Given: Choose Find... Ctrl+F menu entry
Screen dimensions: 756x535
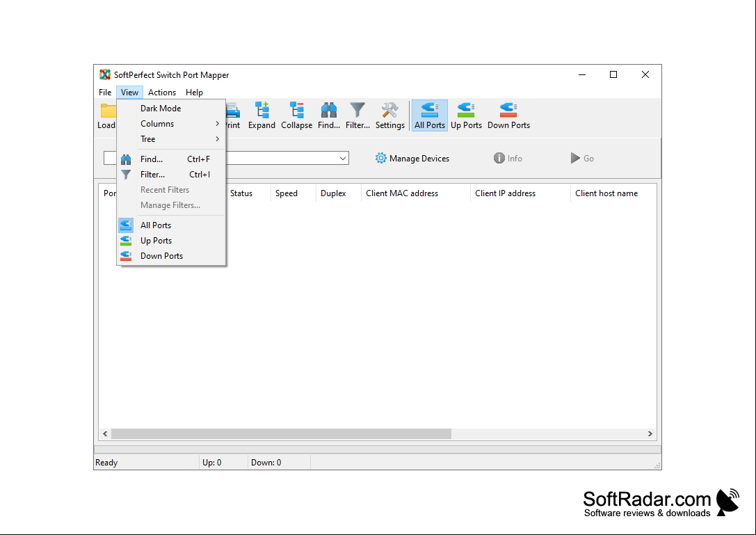Looking at the screenshot, I should click(171, 159).
